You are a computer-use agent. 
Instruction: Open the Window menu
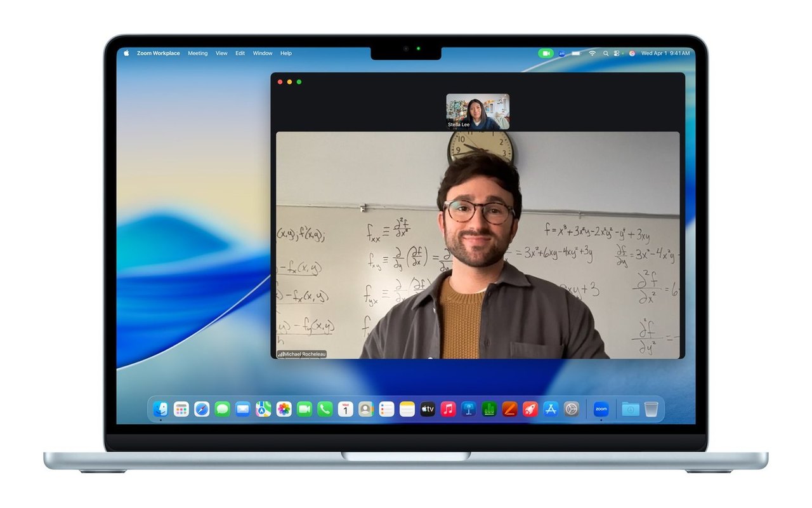pyautogui.click(x=263, y=53)
